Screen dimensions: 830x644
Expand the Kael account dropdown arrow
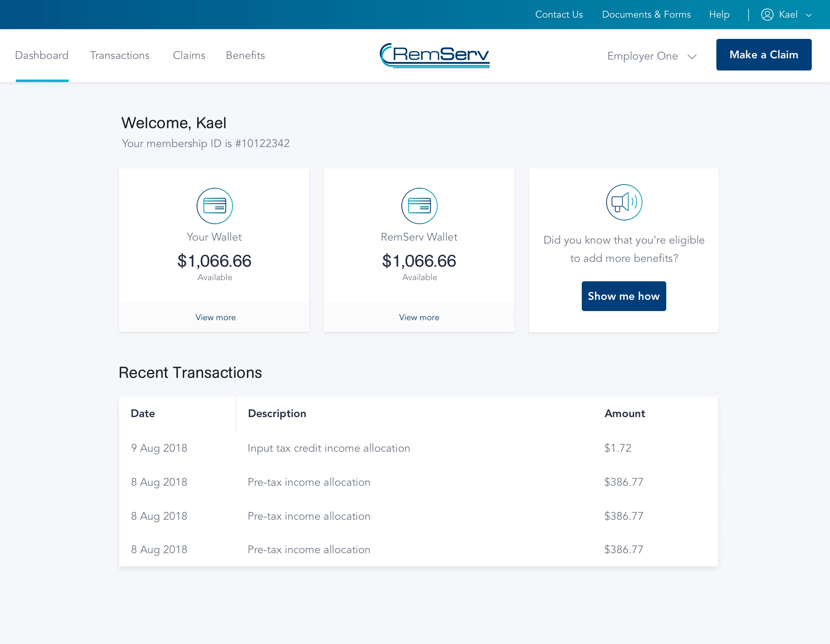(x=809, y=15)
